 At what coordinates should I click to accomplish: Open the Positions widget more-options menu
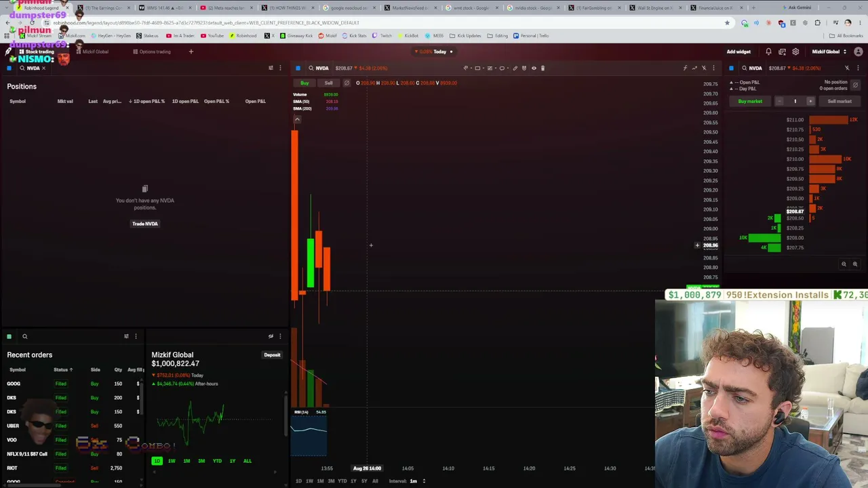click(x=280, y=68)
